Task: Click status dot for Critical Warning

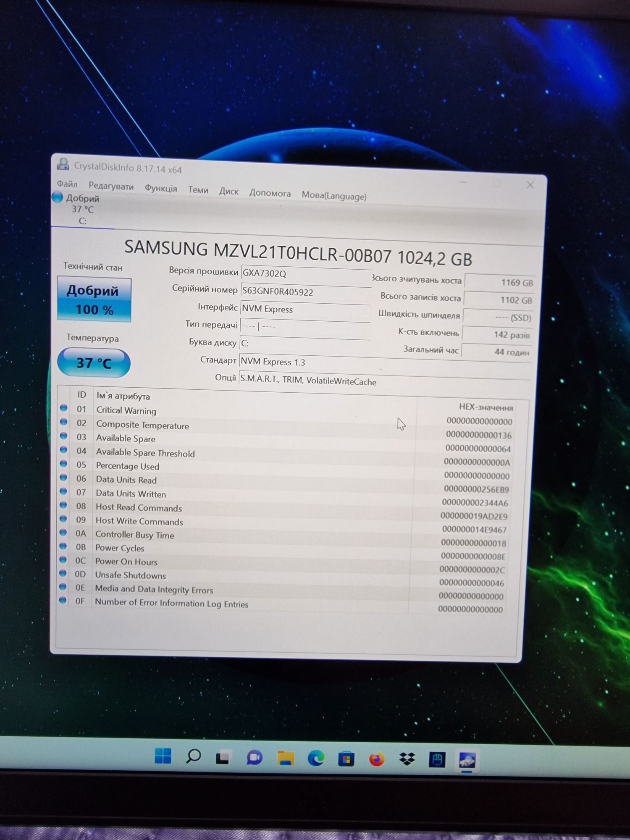Action: pyautogui.click(x=63, y=408)
